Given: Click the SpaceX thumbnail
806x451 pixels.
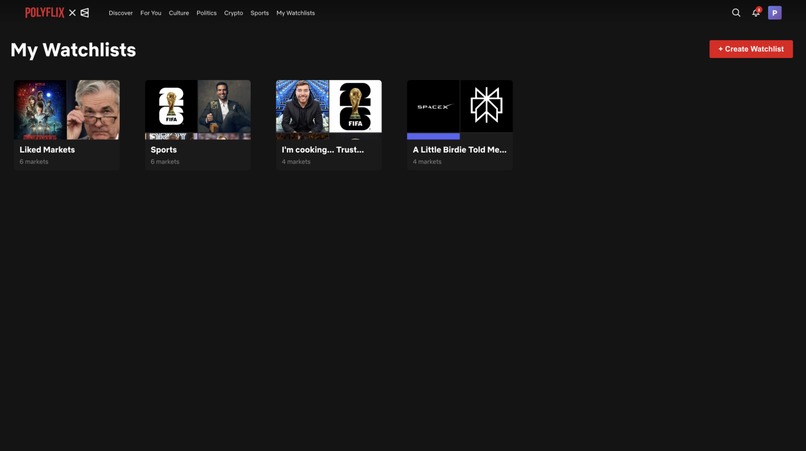Looking at the screenshot, I should tap(433, 106).
